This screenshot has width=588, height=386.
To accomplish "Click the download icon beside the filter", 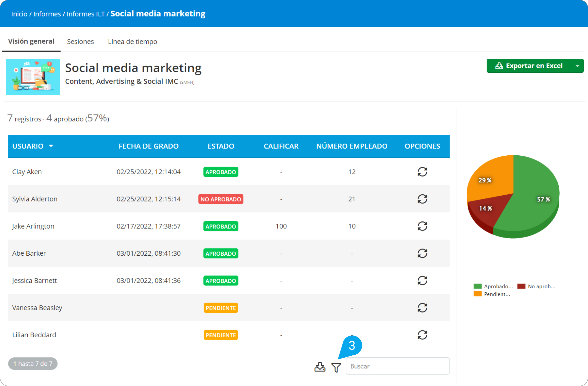I will click(x=320, y=367).
